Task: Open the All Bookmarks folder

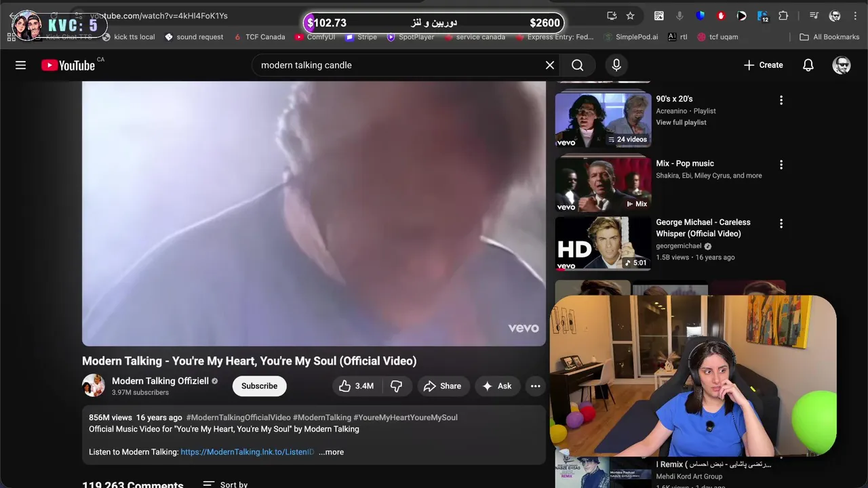Action: pyautogui.click(x=829, y=37)
